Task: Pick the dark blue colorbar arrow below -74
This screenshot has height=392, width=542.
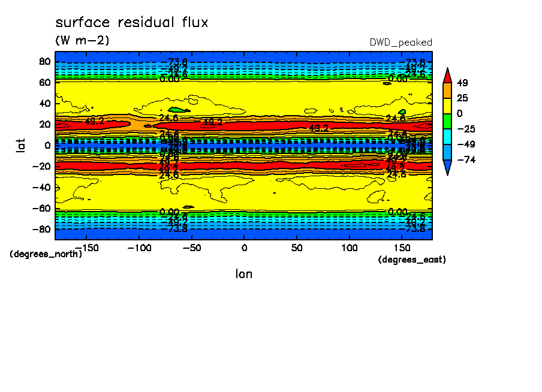Action: point(447,167)
